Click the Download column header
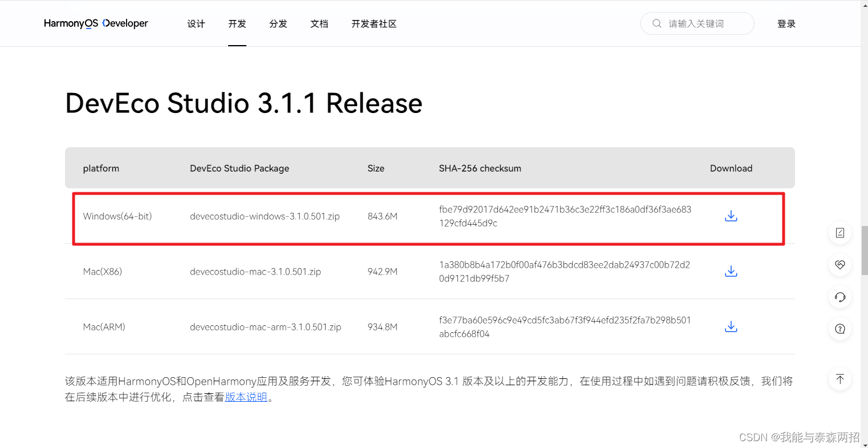 coord(731,168)
